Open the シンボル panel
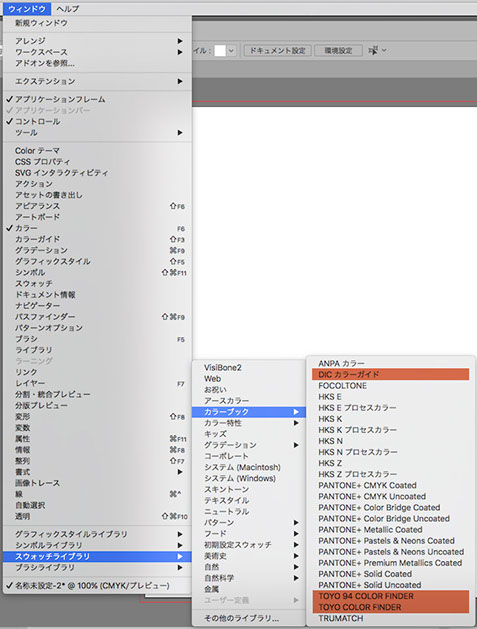 pos(97,272)
